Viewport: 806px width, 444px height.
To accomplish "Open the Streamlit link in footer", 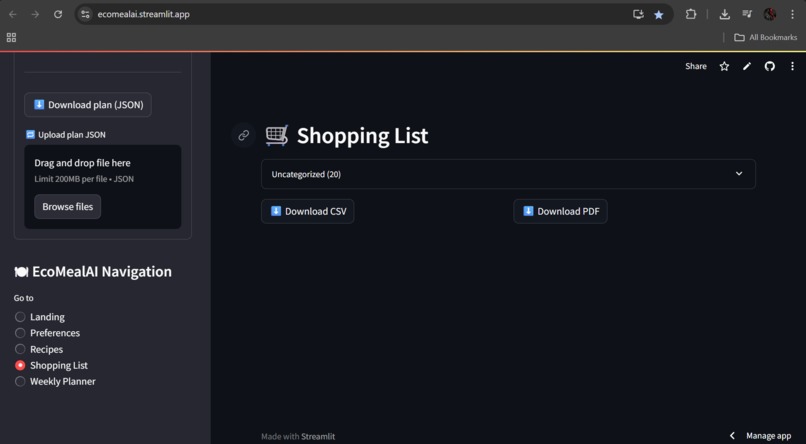I will (x=318, y=436).
